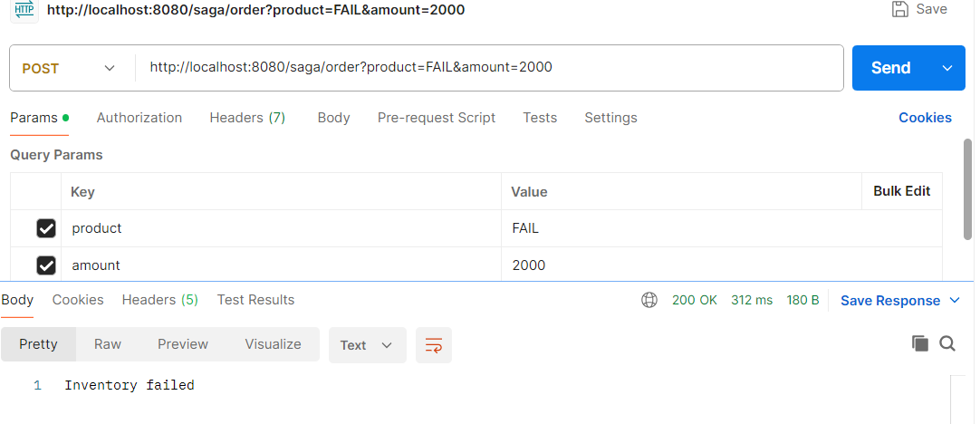Click the globe network icon
The width and height of the screenshot is (980, 424).
pos(649,300)
